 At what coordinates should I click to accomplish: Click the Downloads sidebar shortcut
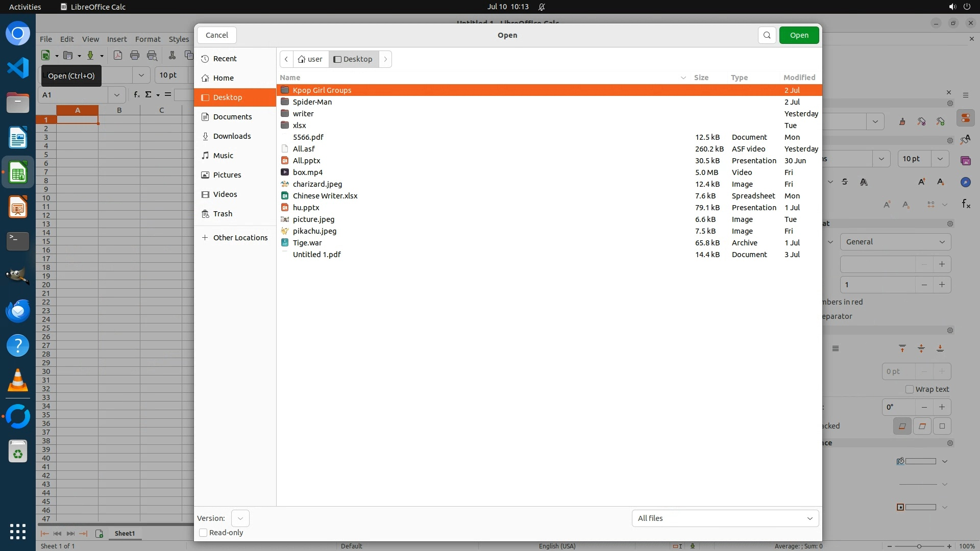pos(232,136)
